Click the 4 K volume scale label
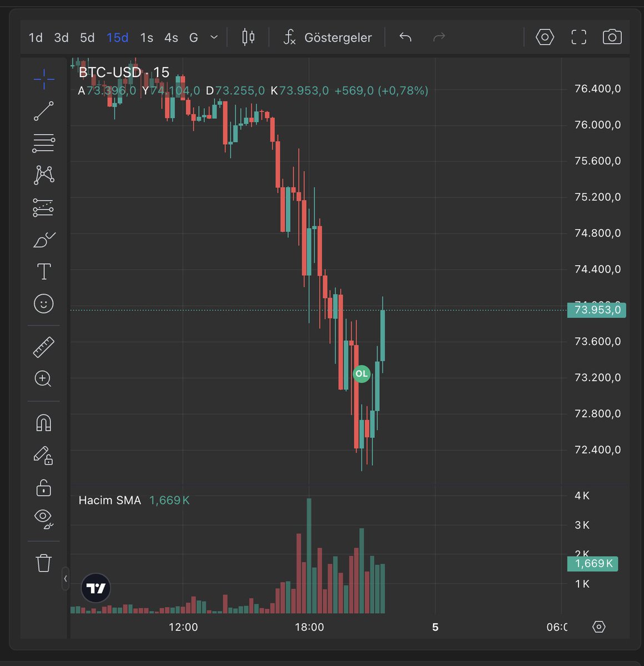 (x=582, y=496)
